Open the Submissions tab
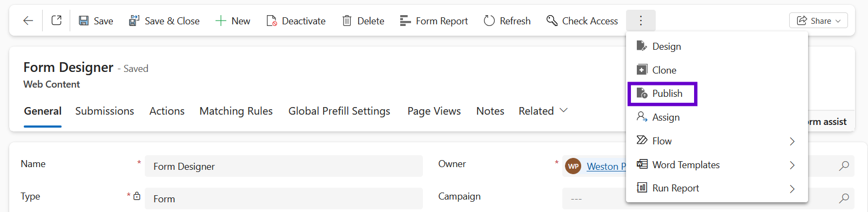 (x=105, y=111)
